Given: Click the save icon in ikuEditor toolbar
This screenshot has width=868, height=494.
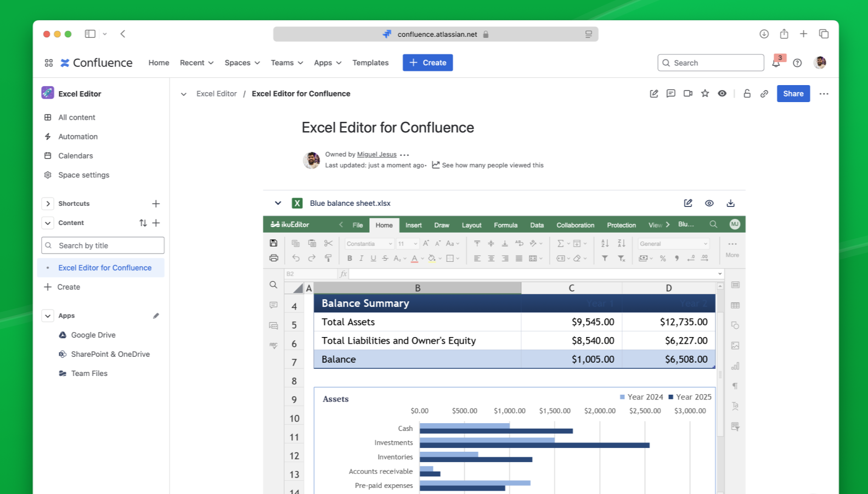Looking at the screenshot, I should tap(273, 243).
